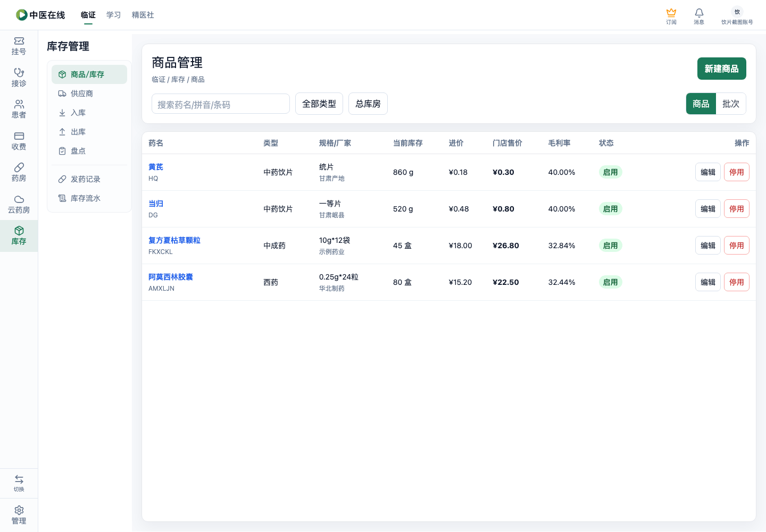The height and width of the screenshot is (532, 766).
Task: Select the 批次 view toggle
Action: point(731,104)
